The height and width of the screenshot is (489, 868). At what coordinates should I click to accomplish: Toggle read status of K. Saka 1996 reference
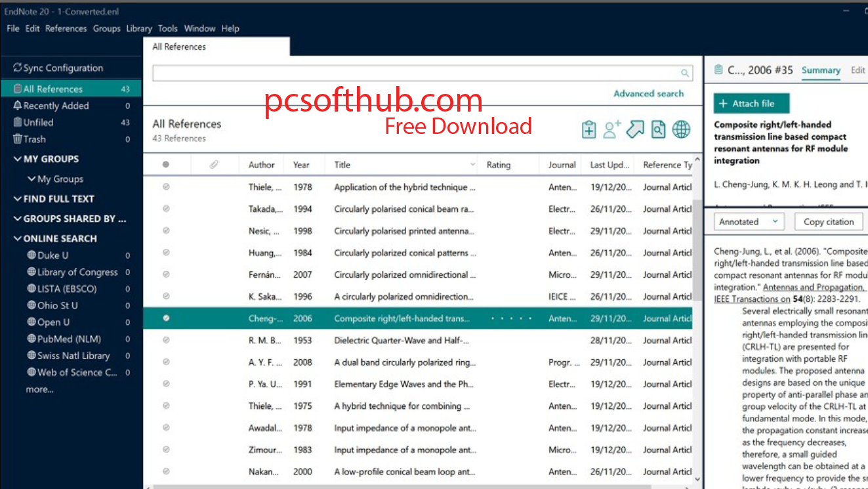click(x=166, y=297)
